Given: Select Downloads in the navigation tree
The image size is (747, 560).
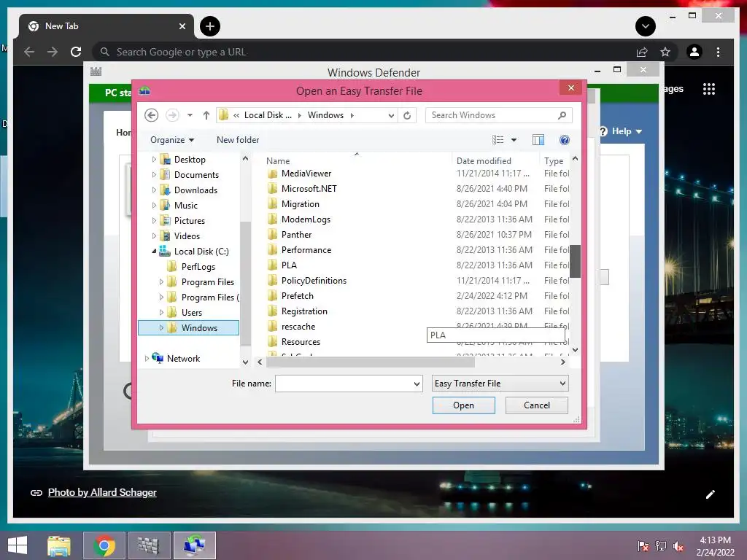Looking at the screenshot, I should tap(196, 190).
